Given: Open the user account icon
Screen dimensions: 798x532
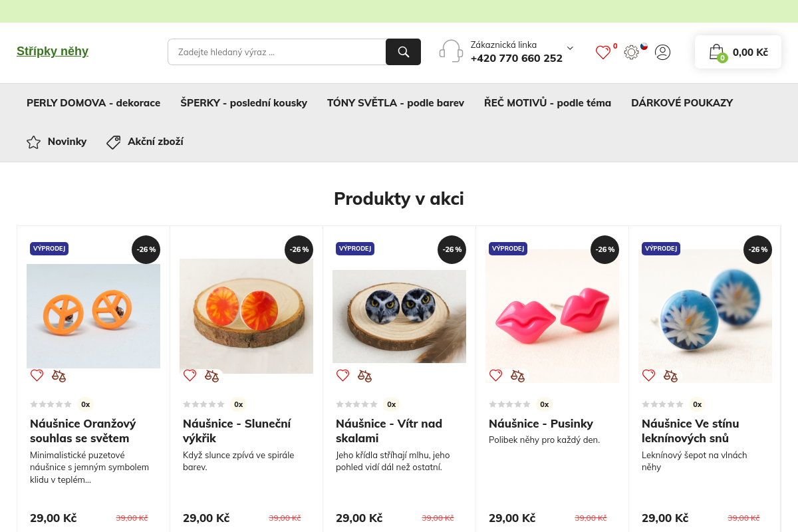Looking at the screenshot, I should [x=662, y=53].
